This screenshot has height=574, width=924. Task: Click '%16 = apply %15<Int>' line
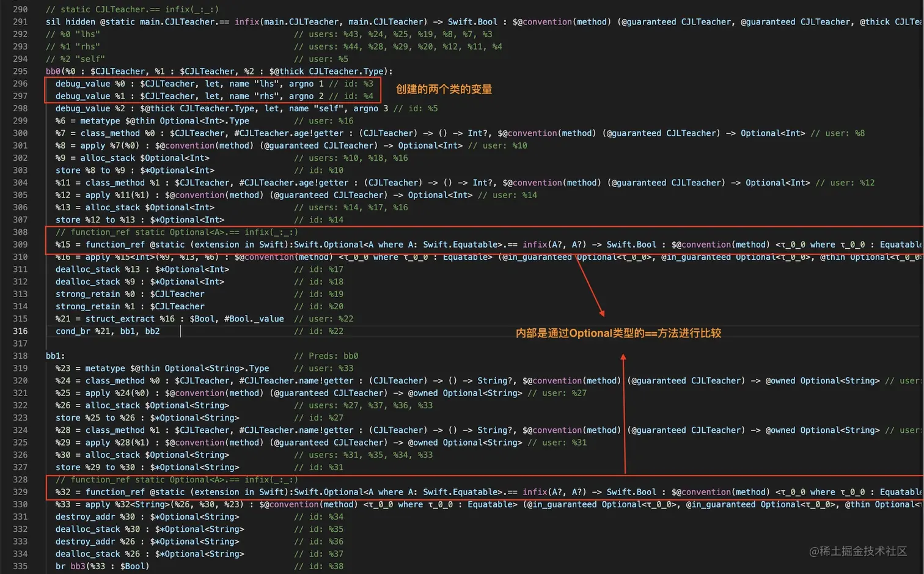pyautogui.click(x=488, y=257)
